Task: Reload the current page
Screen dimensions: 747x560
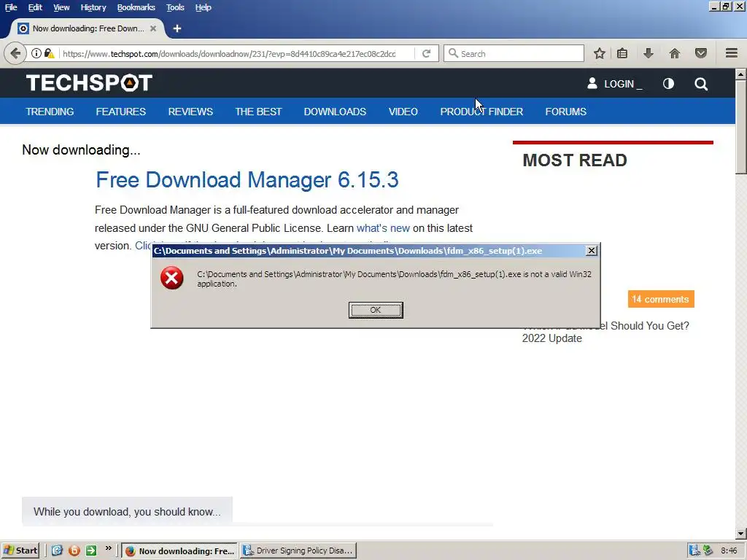Action: 426,53
